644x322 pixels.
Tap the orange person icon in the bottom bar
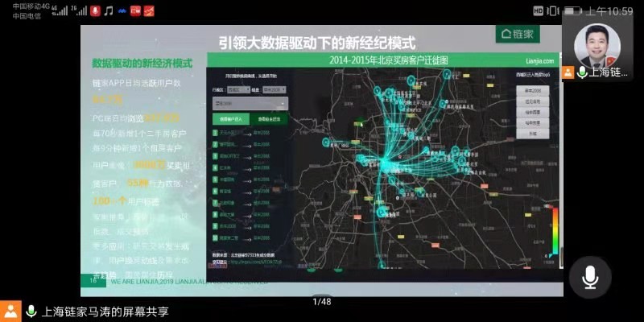point(10,311)
